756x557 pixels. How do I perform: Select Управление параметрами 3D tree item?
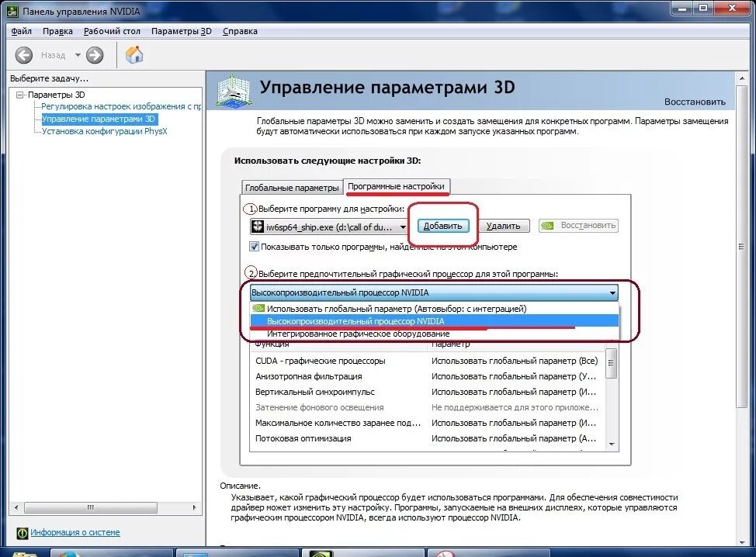pos(99,119)
